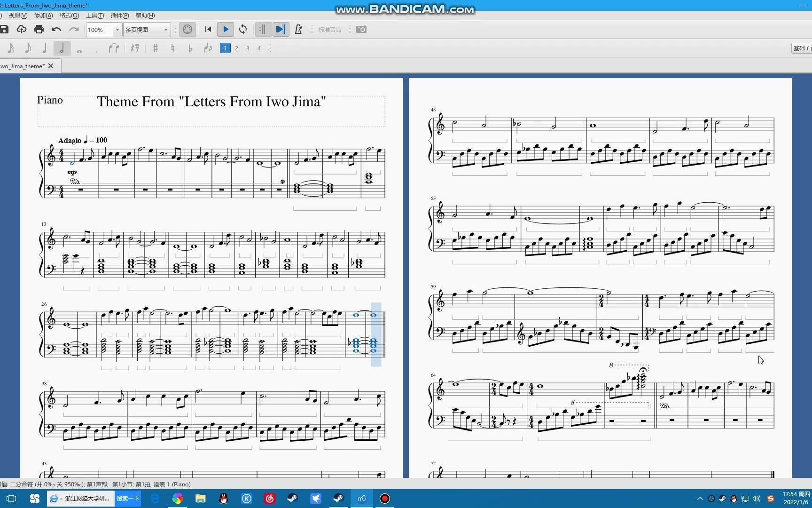Viewport: 812px width, 508px height.
Task: Flip note stem direction
Action: pyautogui.click(x=208, y=48)
